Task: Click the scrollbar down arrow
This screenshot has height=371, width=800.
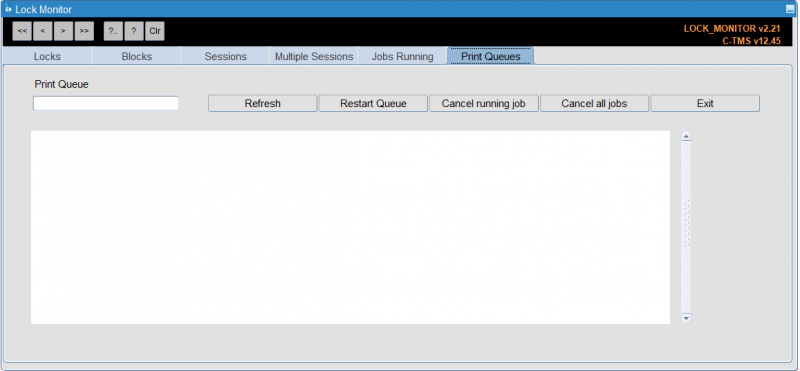Action: [686, 318]
